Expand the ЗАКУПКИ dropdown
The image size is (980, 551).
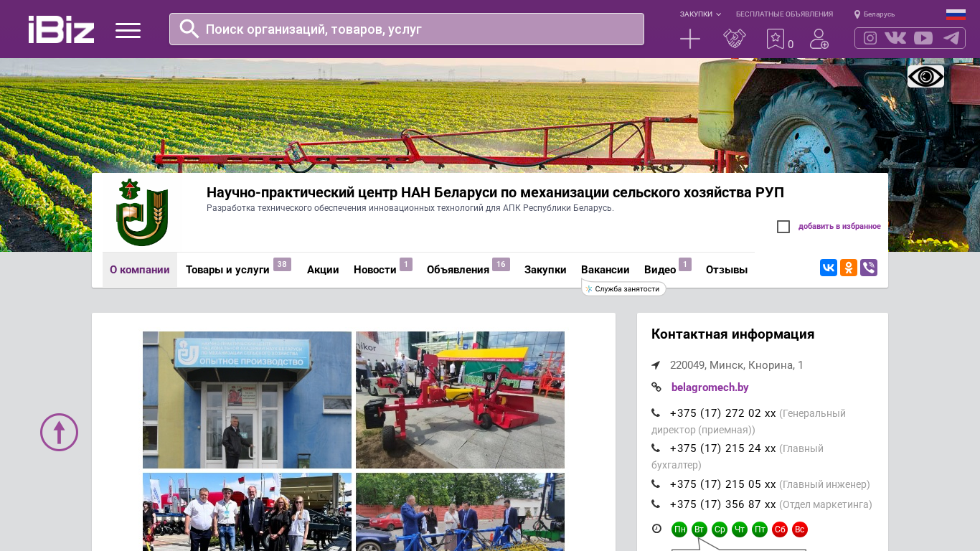click(x=700, y=14)
